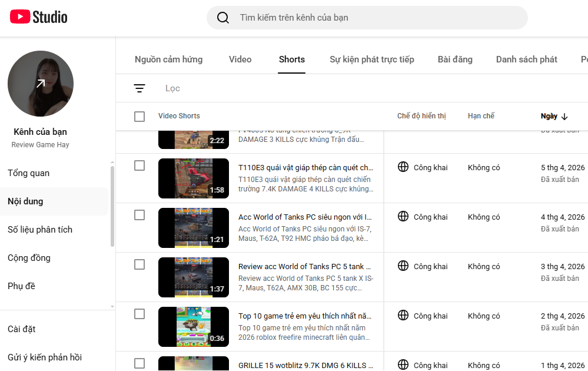Check the T110E3 video checkbox
This screenshot has width=588, height=371.
[x=139, y=165]
